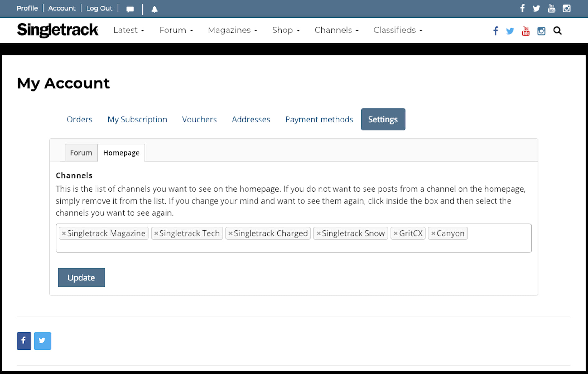Click the Log Out link
The image size is (588, 374).
(99, 8)
